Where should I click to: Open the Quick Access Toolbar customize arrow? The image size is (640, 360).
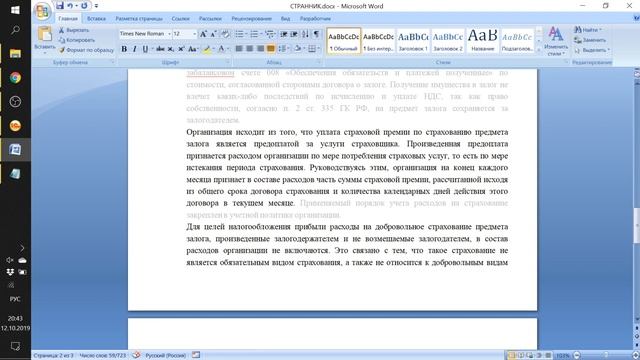tap(96, 6)
